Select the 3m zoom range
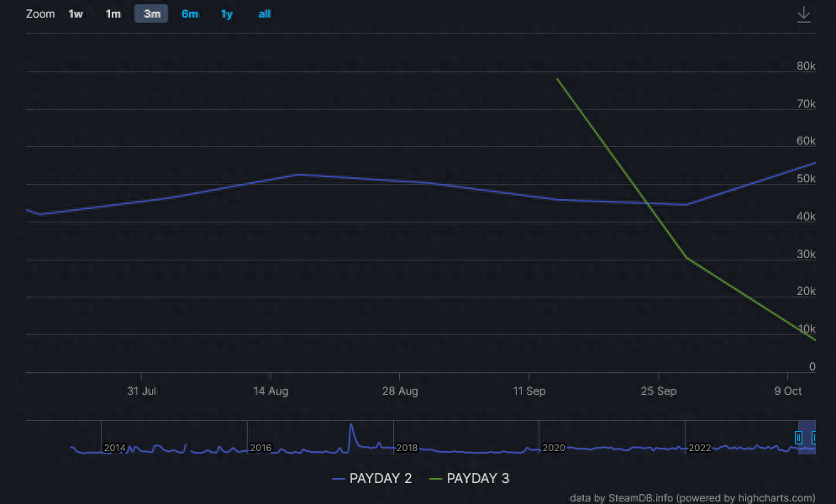The image size is (836, 504). point(151,13)
